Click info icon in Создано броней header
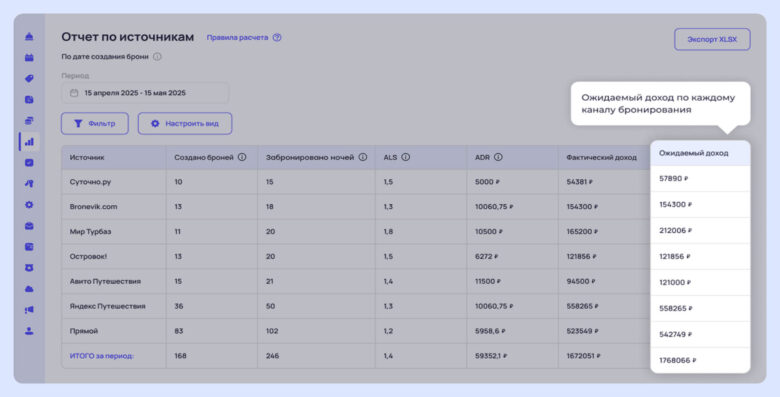The width and height of the screenshot is (780, 397). click(242, 157)
